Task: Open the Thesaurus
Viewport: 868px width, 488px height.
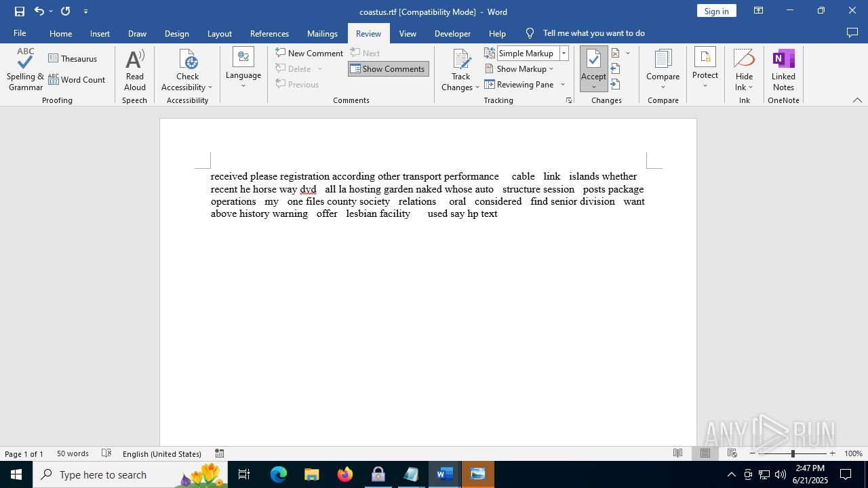Action: click(x=73, y=58)
